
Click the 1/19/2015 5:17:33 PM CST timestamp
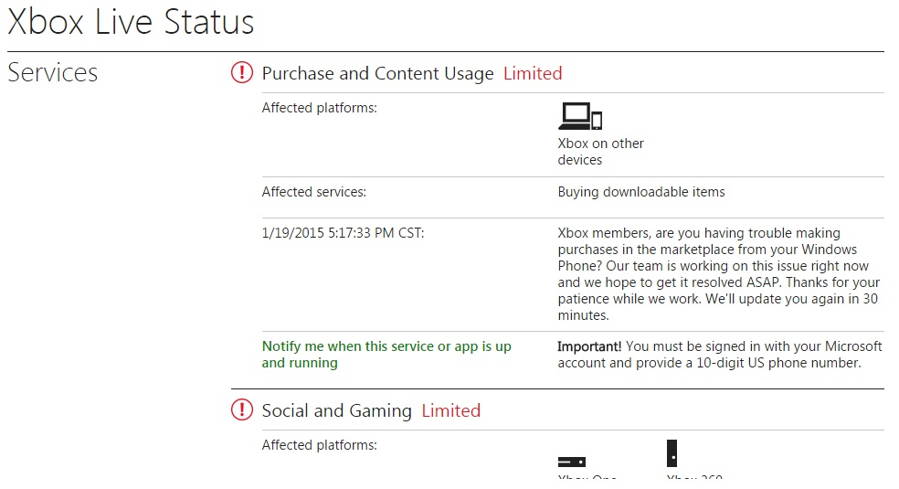pos(342,233)
